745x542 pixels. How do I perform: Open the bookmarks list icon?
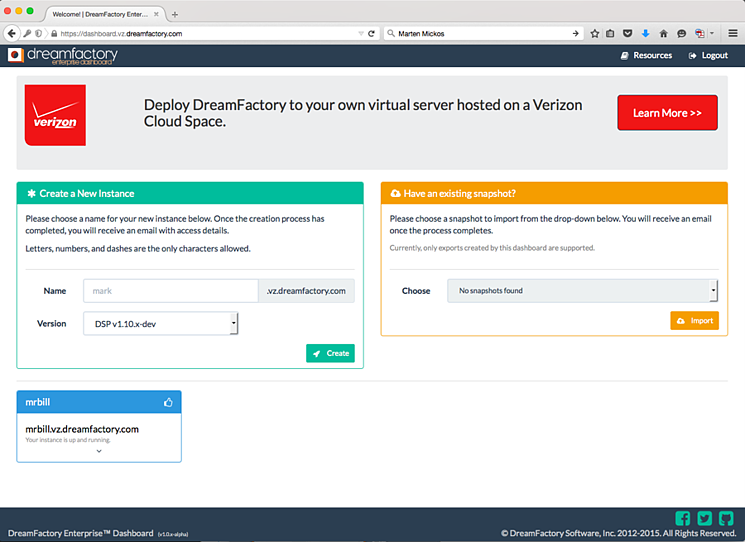[610, 33]
